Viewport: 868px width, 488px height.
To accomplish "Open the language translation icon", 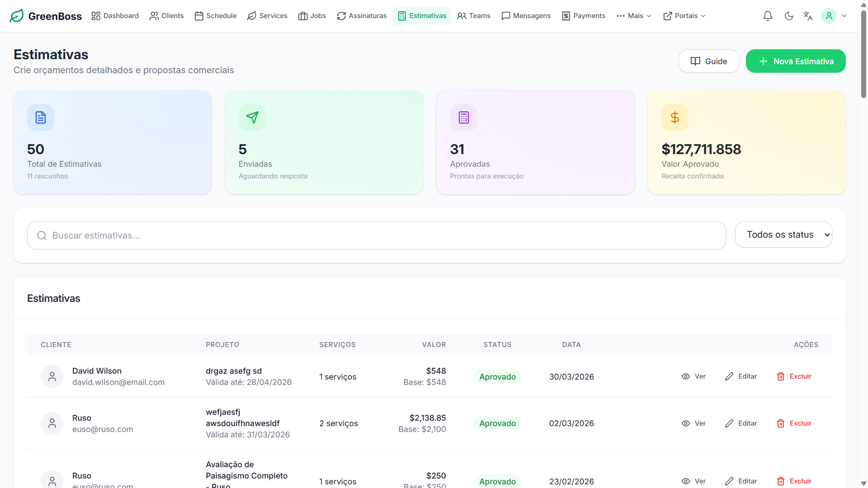I will [808, 16].
